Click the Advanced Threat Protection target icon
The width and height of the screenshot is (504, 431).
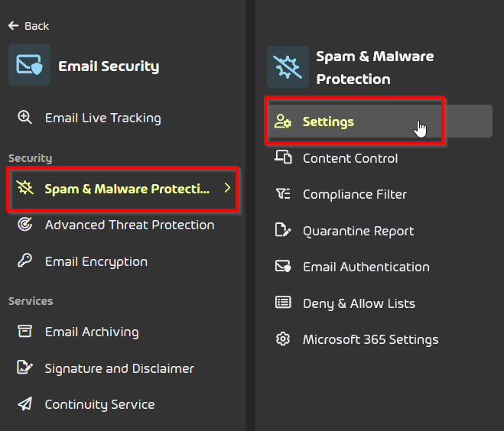24,224
